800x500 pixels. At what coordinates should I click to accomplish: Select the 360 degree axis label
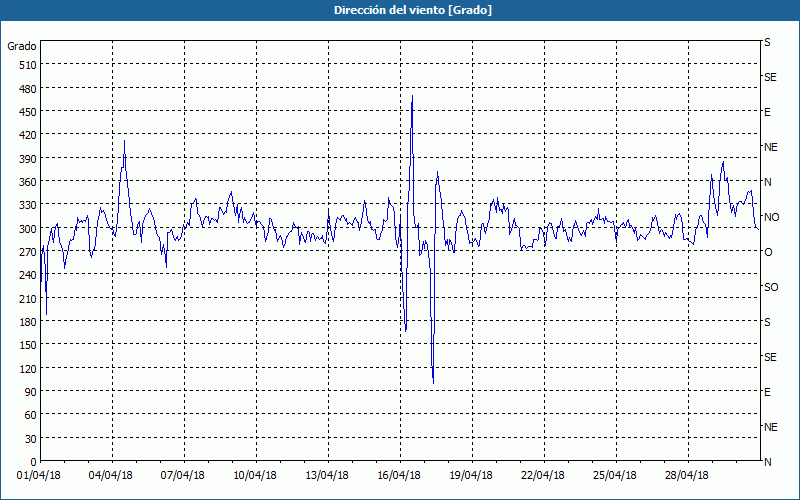(x=28, y=182)
